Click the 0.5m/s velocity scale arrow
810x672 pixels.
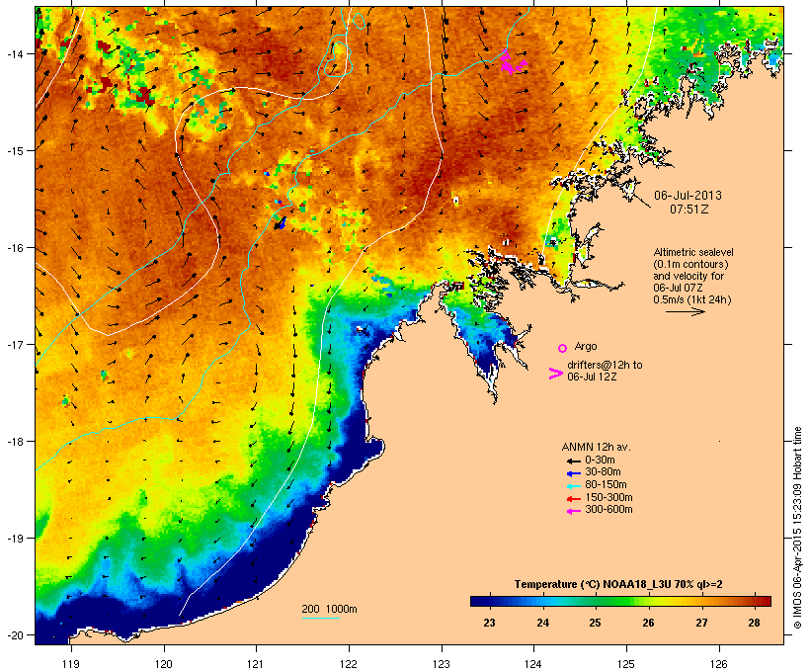coord(685,311)
